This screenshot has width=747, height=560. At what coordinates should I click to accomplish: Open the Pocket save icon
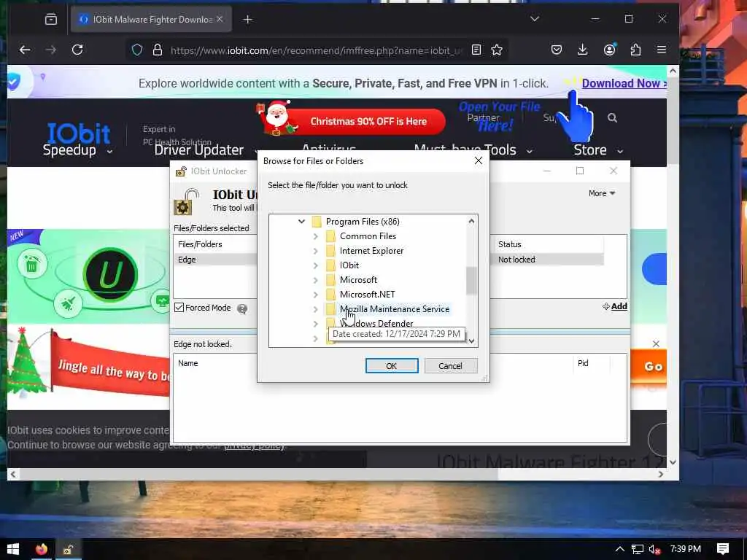[x=557, y=50]
